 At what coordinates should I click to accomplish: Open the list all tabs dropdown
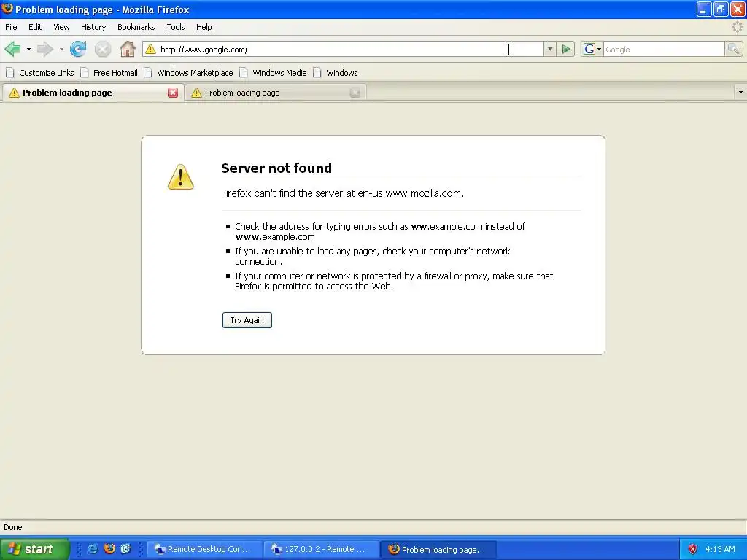click(740, 92)
